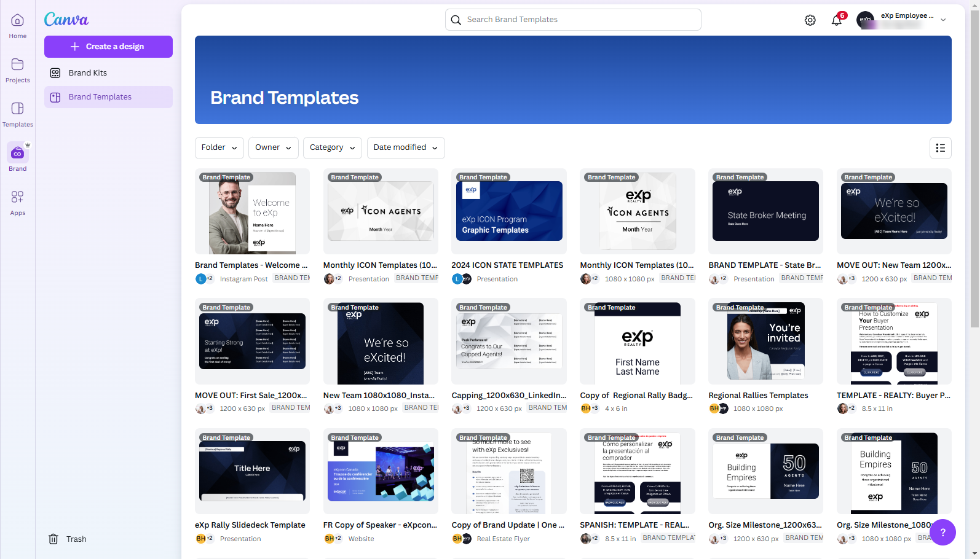The height and width of the screenshot is (559, 980).
Task: Open Starting Strong at eXp thumbnail
Action: coord(252,341)
